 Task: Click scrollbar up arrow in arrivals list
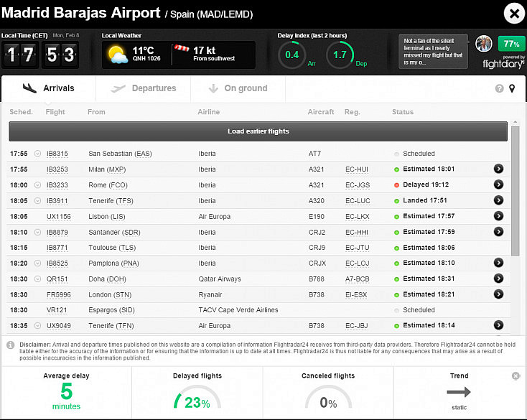pyautogui.click(x=515, y=123)
